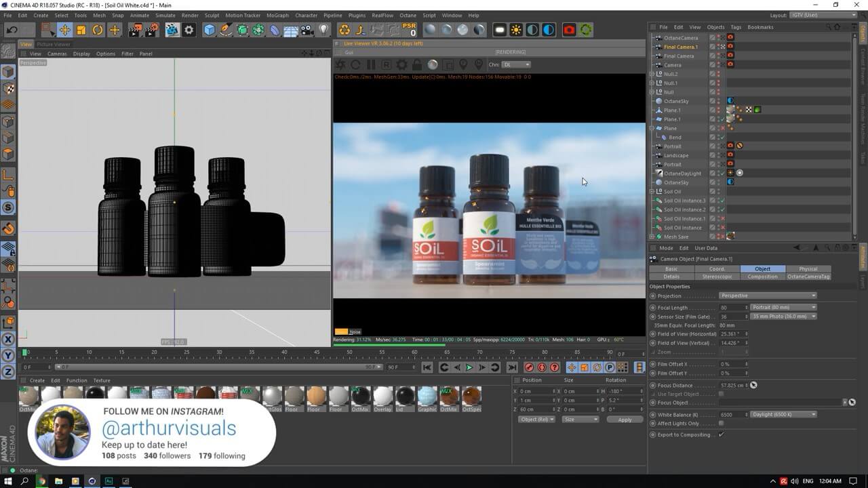Click the Apply button in the Coordinates panel
This screenshot has width=868, height=488.
624,419
